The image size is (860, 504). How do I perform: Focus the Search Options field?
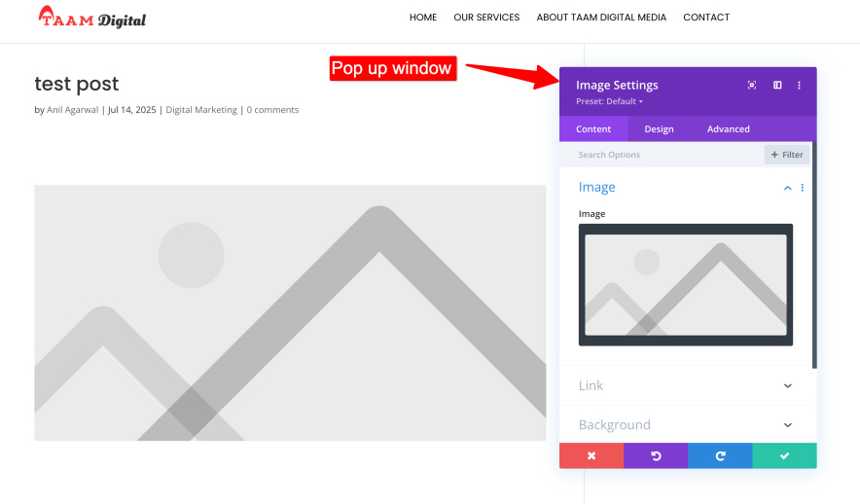(661, 155)
